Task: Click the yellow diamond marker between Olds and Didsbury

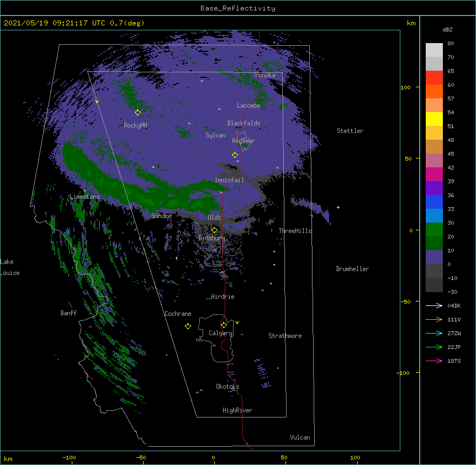Action: coord(214,230)
